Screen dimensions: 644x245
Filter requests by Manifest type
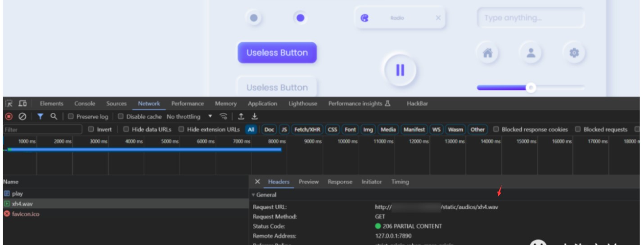[x=414, y=129]
